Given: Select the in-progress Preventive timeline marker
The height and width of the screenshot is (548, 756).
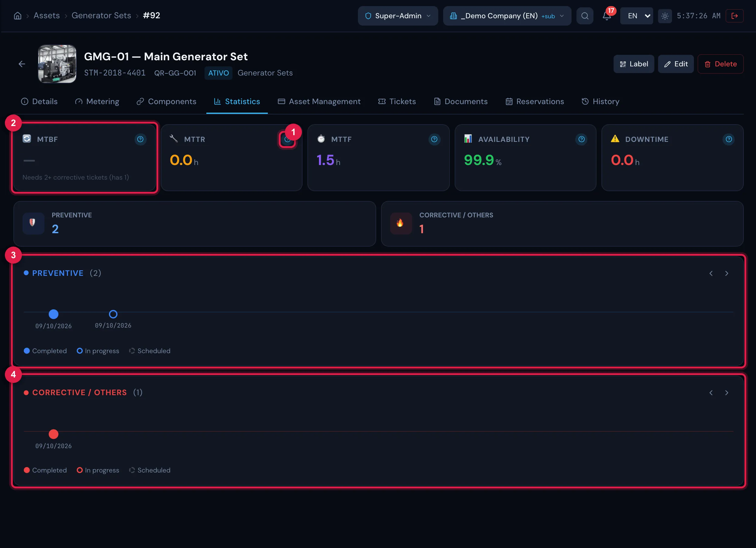Looking at the screenshot, I should click(113, 314).
